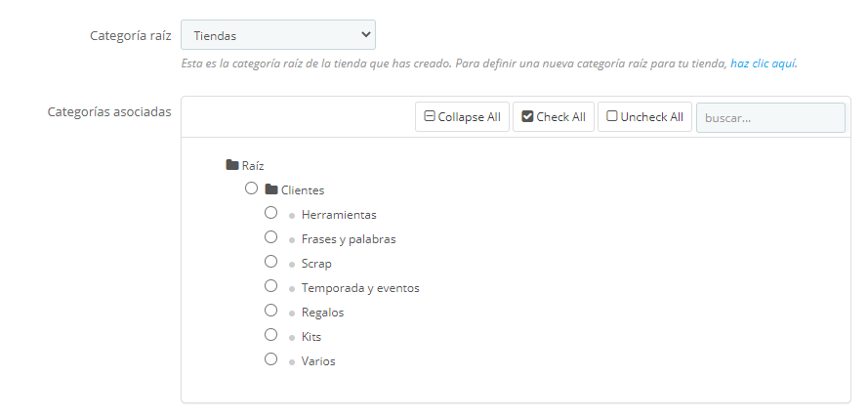Click the bullet icon beside Scrap
The image size is (868, 419).
click(291, 265)
